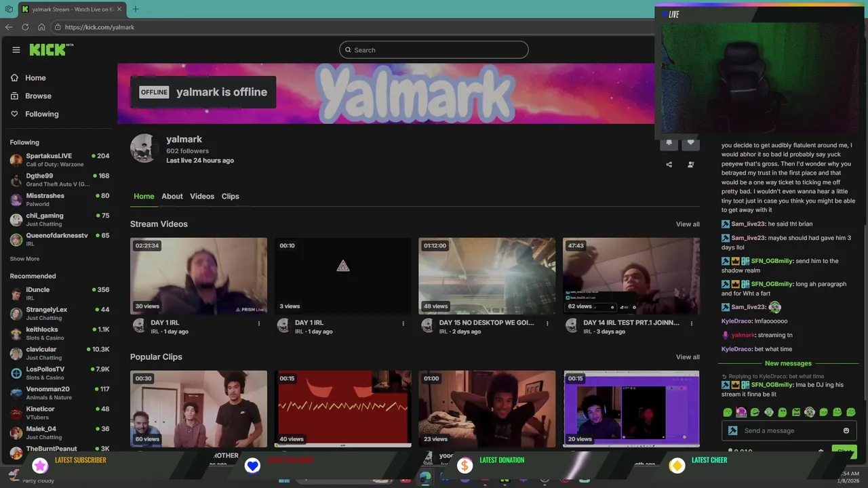Expand followed channels with Show More
The width and height of the screenshot is (868, 488).
click(x=24, y=259)
